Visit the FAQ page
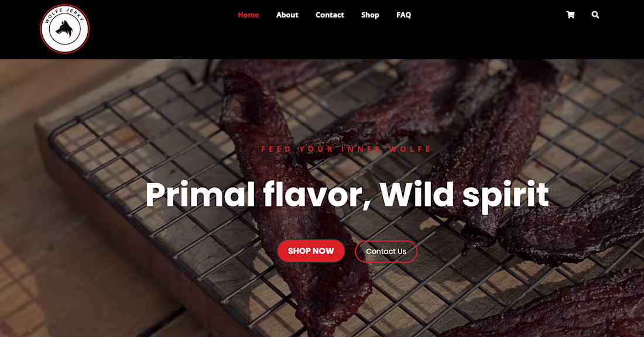Image resolution: width=644 pixels, height=337 pixels. (404, 15)
